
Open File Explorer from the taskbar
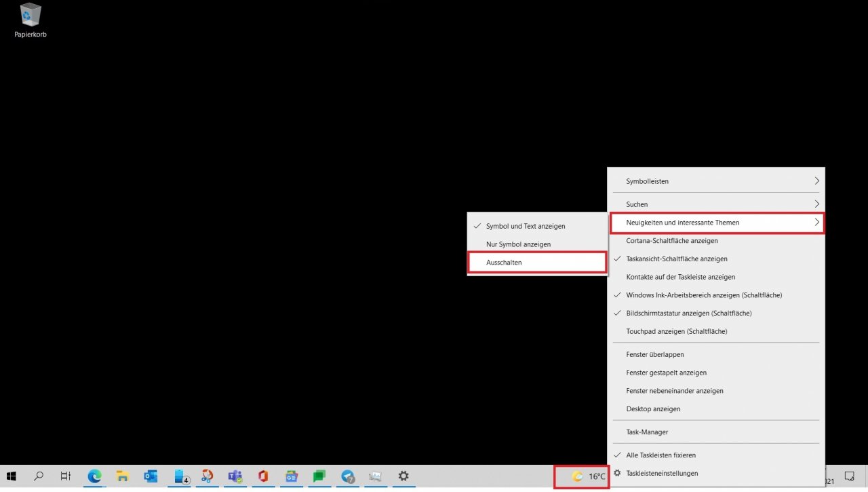(123, 476)
